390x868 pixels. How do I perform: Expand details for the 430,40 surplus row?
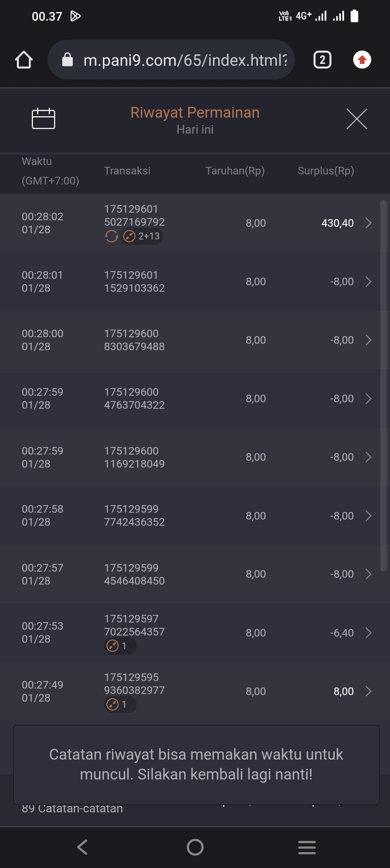coord(368,223)
